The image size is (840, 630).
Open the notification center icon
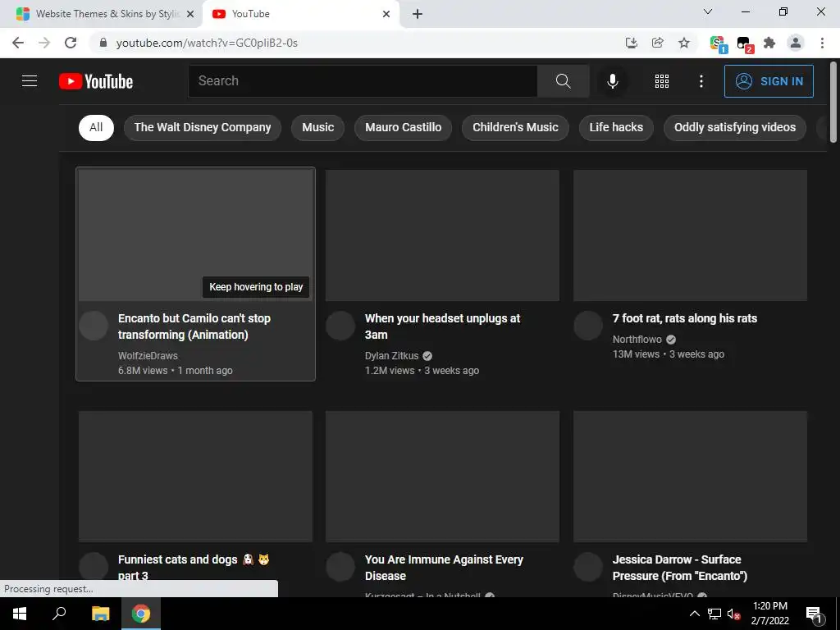click(x=814, y=614)
